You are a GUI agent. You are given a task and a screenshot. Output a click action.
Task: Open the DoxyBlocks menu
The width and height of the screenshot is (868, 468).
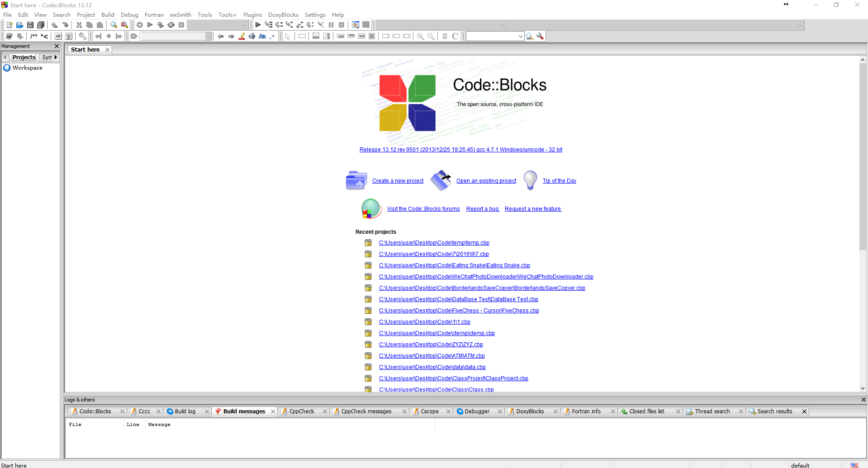[x=283, y=15]
